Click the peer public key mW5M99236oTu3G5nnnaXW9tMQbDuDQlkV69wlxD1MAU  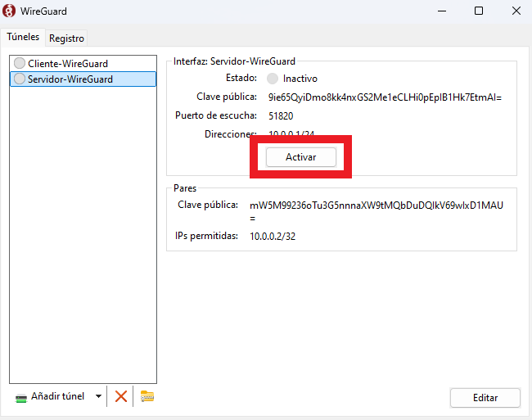click(376, 205)
